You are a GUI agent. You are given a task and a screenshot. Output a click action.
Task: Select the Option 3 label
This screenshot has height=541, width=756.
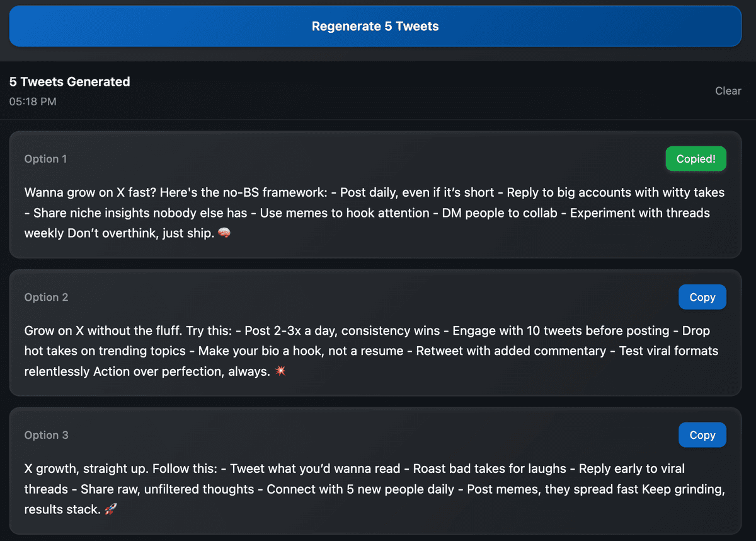pyautogui.click(x=46, y=435)
